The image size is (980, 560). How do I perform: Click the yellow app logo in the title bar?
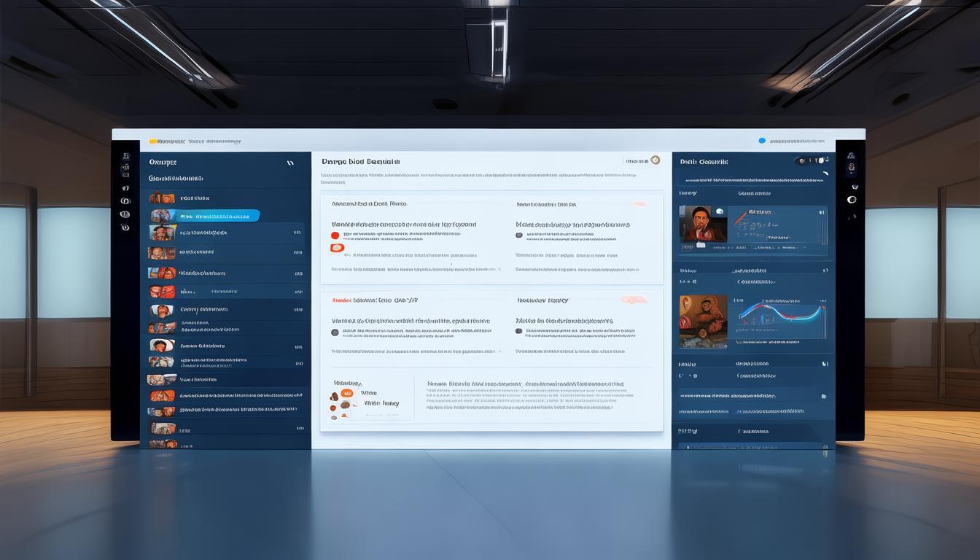tap(154, 141)
